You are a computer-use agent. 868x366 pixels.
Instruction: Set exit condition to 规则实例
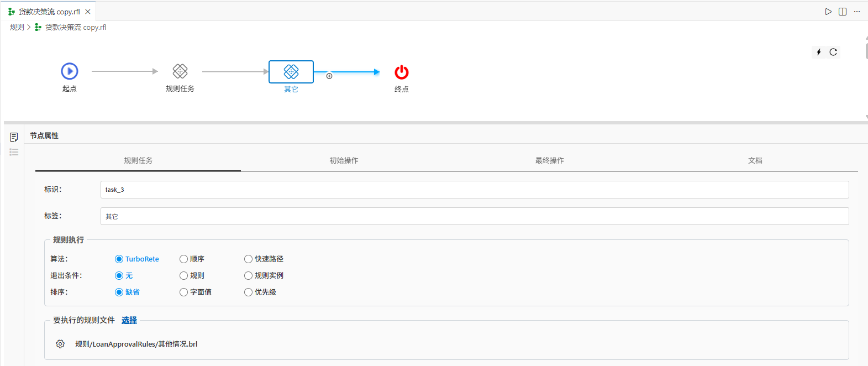248,275
